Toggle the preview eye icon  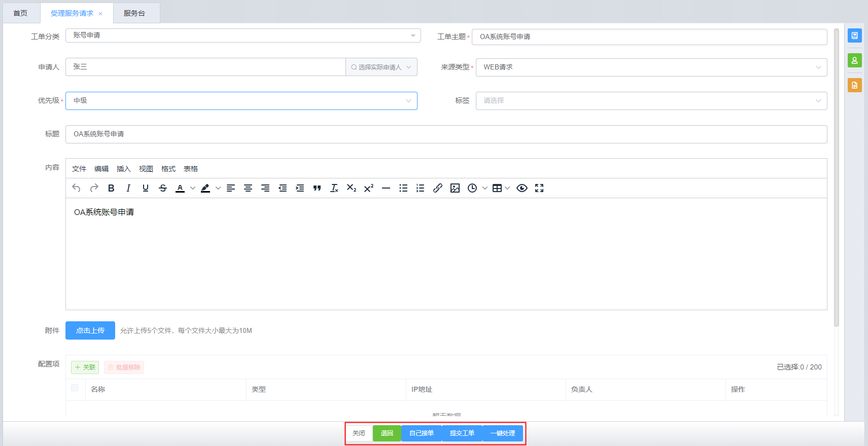tap(522, 188)
